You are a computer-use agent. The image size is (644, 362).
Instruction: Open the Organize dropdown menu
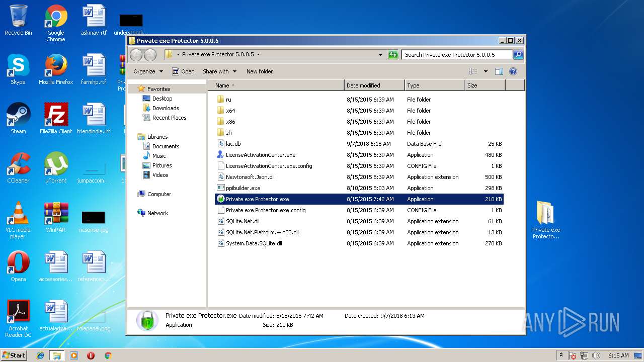tap(148, 71)
